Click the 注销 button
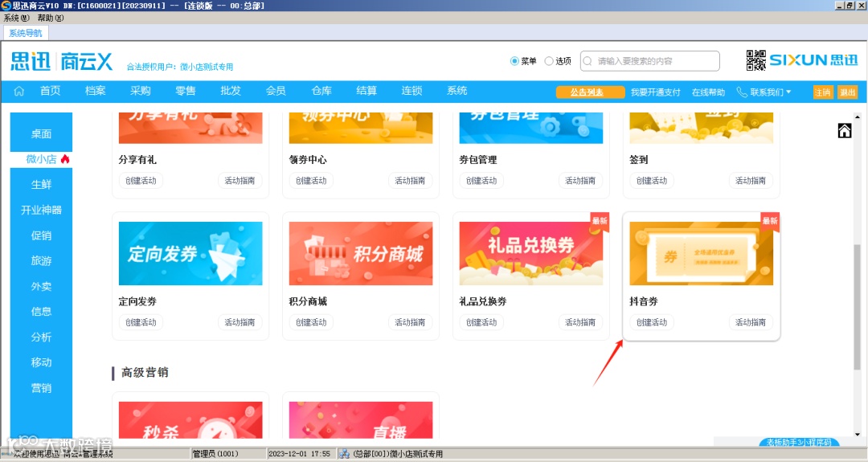Screen dimensions: 868x462 (x=823, y=92)
